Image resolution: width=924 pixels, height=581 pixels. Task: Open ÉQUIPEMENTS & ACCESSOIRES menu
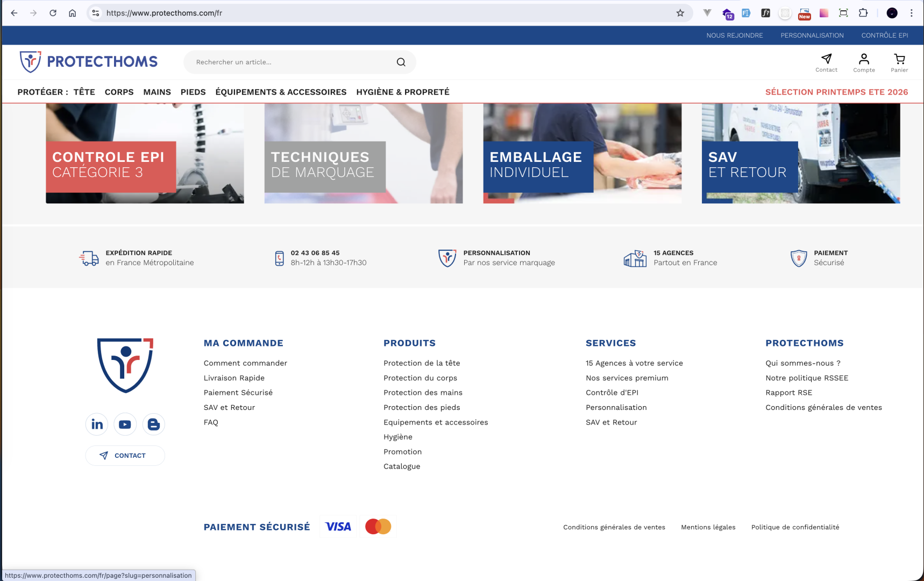point(281,92)
